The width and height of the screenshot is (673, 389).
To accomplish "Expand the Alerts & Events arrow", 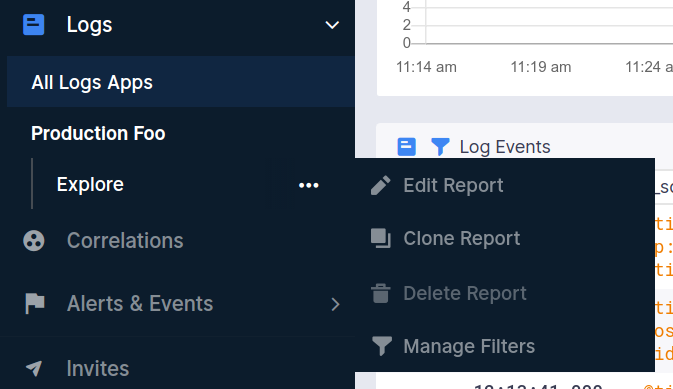I will (336, 304).
